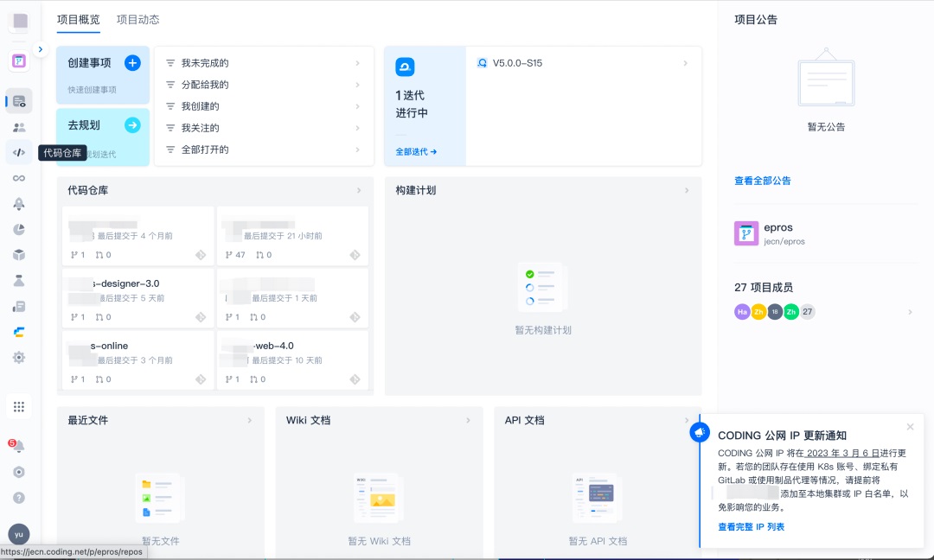The width and height of the screenshot is (934, 560).
Task: Expand the 构建计划 card chevron
Action: pos(686,190)
